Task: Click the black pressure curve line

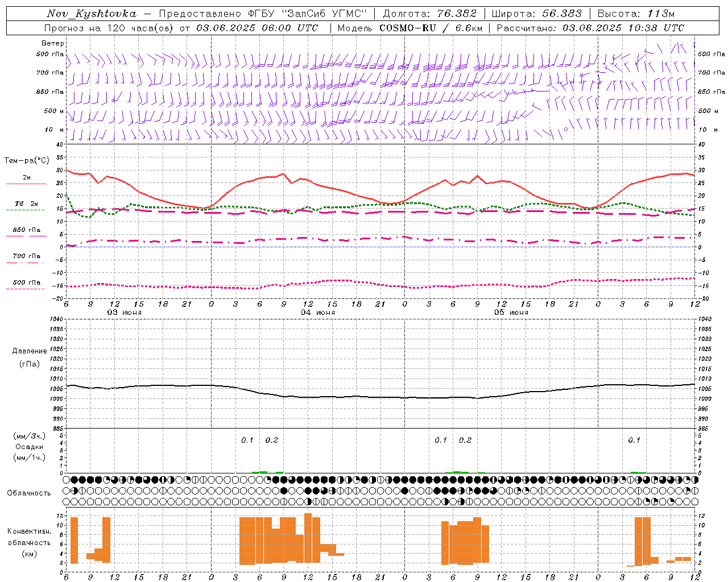Action: pos(379,397)
